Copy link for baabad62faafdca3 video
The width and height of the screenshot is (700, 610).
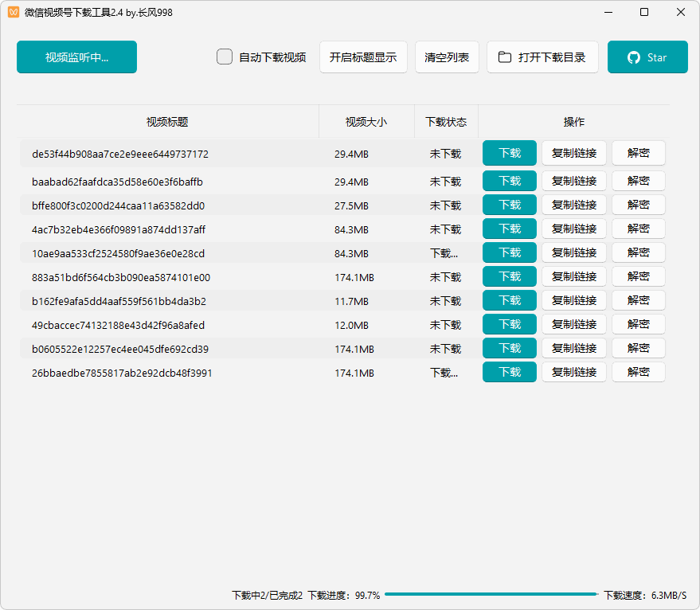coord(574,181)
